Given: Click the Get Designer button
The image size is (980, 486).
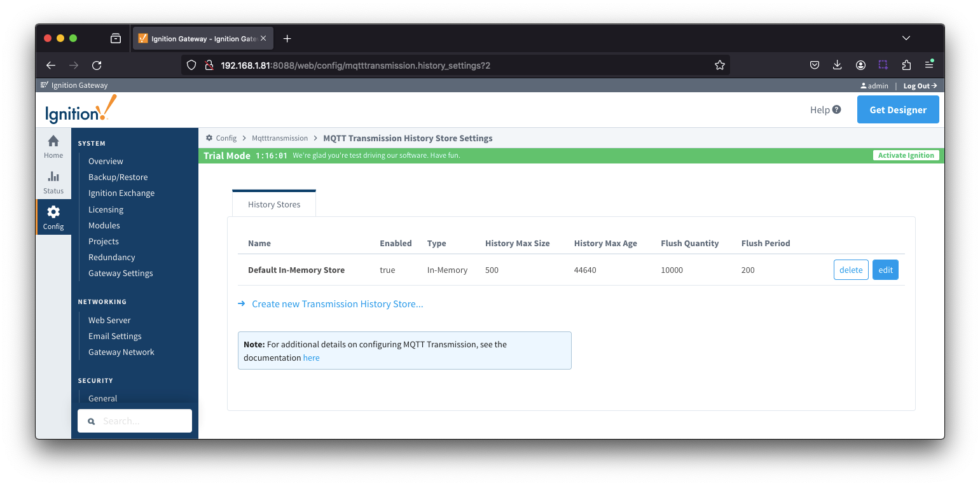Looking at the screenshot, I should 898,109.
